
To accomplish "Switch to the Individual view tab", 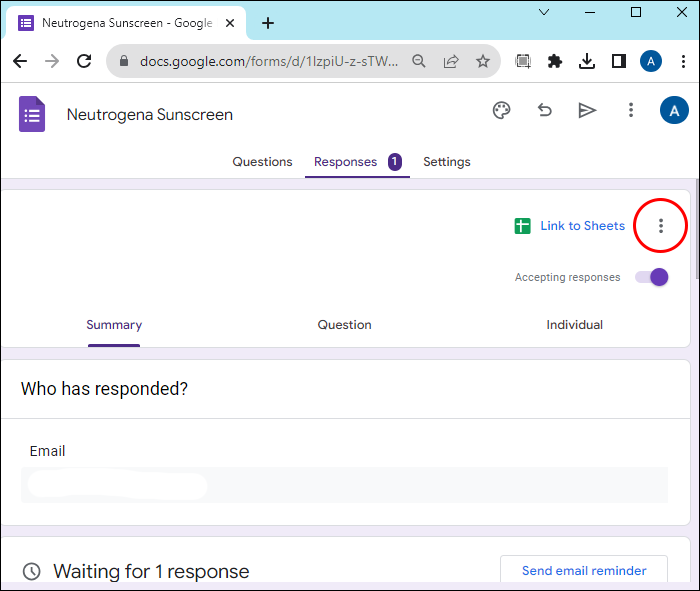I will click(x=575, y=325).
